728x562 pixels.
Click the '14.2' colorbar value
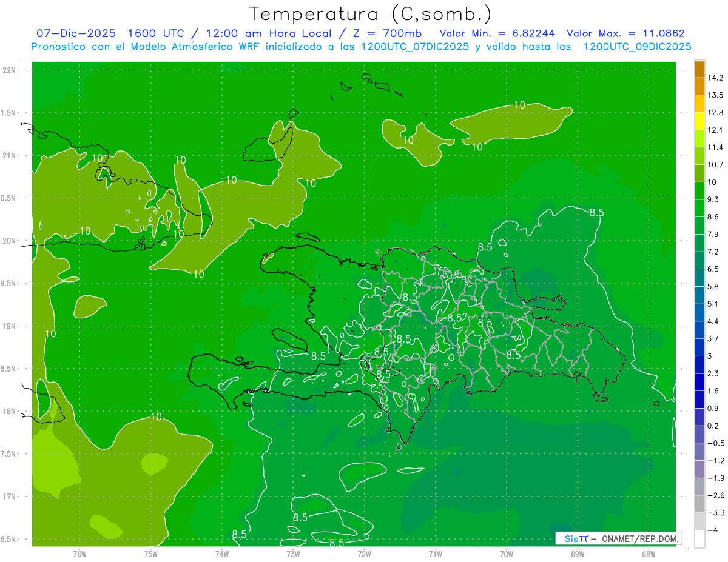[715, 78]
